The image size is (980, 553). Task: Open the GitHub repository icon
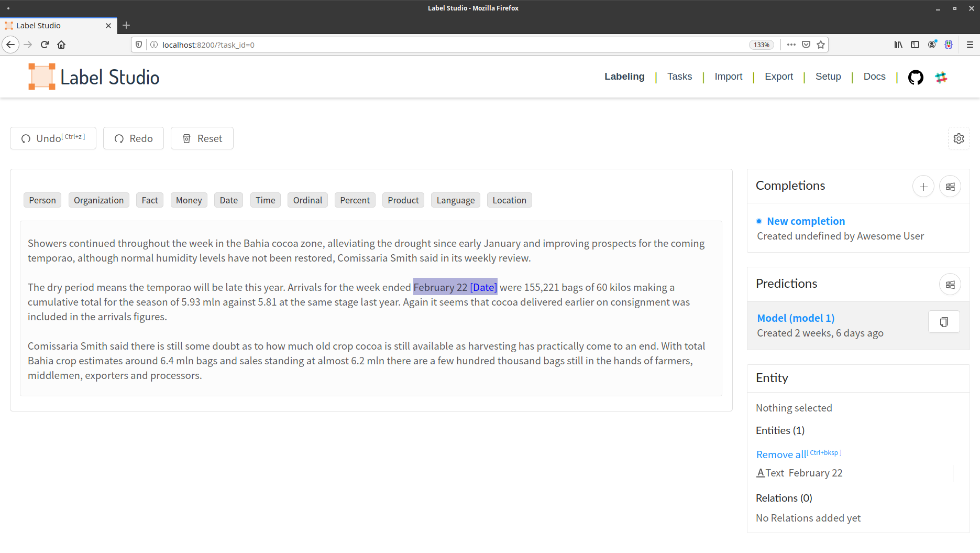[916, 78]
